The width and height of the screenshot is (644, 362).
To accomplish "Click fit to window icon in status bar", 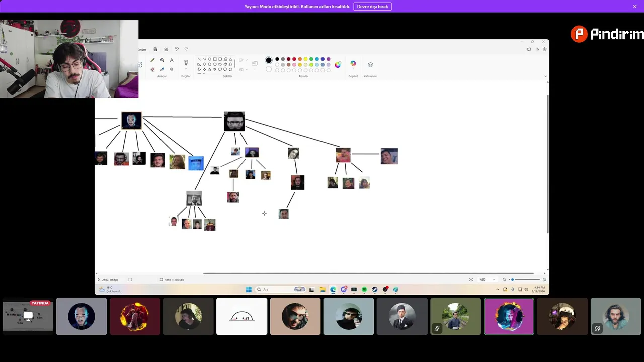I will click(x=471, y=279).
